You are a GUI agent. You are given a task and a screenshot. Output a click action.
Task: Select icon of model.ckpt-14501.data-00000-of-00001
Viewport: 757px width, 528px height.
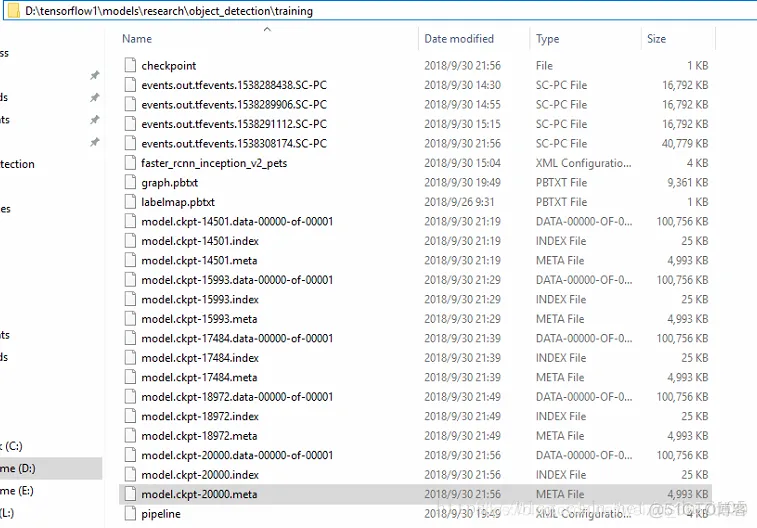pyautogui.click(x=130, y=221)
